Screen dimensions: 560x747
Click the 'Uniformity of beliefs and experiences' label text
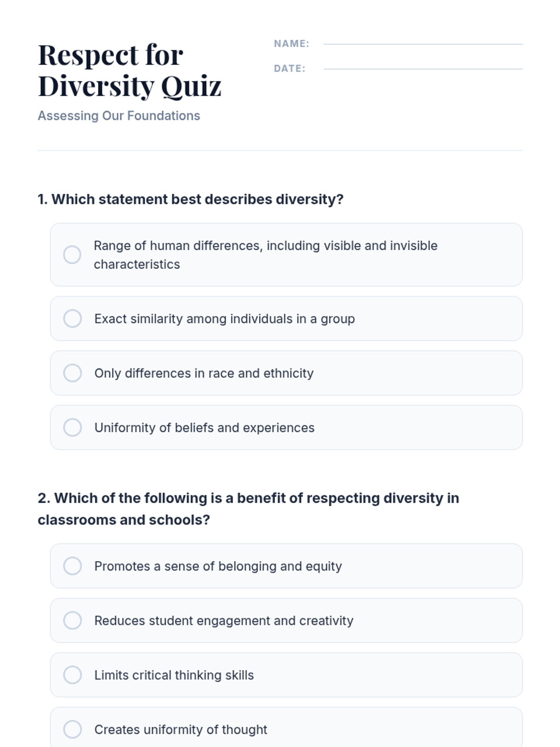pos(204,428)
